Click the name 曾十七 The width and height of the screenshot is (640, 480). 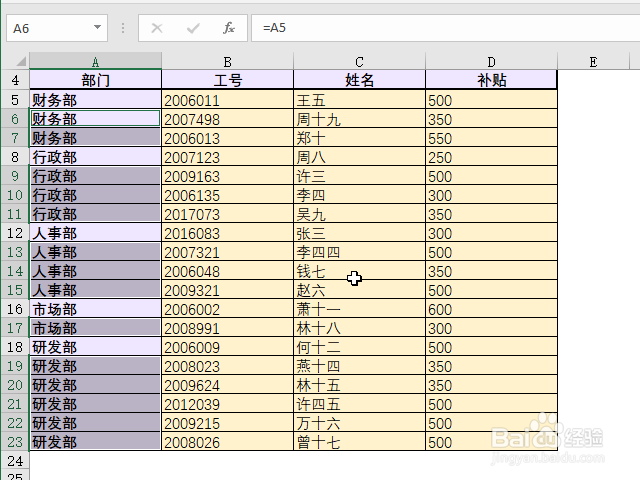pos(318,442)
